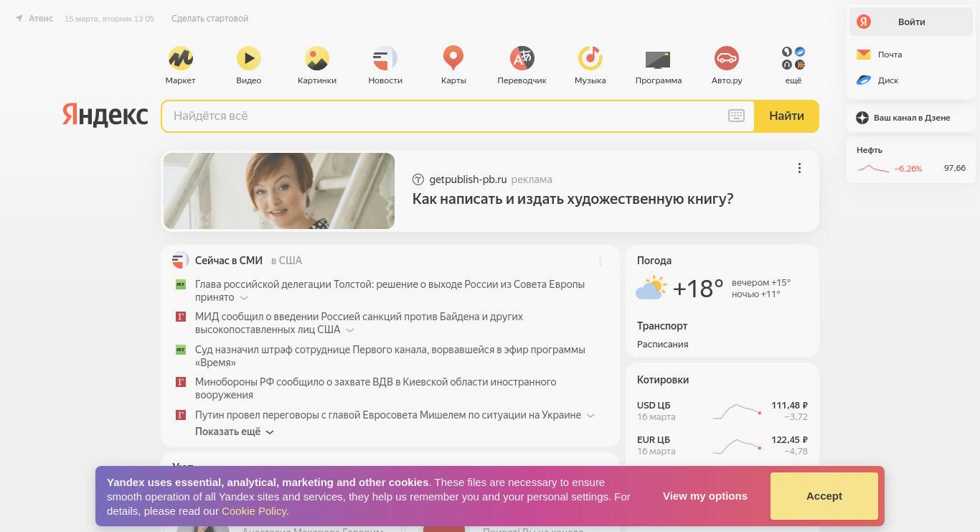
Task: Open the Диск cloud storage icon
Action: pyautogui.click(x=864, y=80)
